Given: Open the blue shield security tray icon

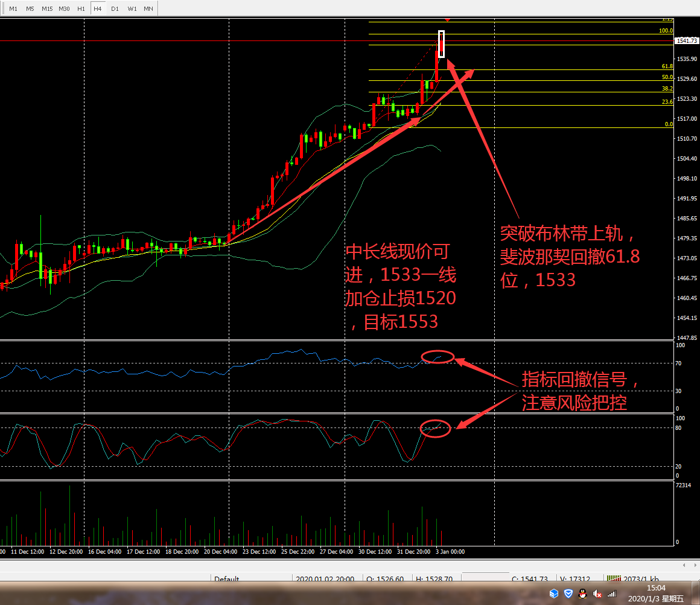Looking at the screenshot, I should pyautogui.click(x=568, y=594).
